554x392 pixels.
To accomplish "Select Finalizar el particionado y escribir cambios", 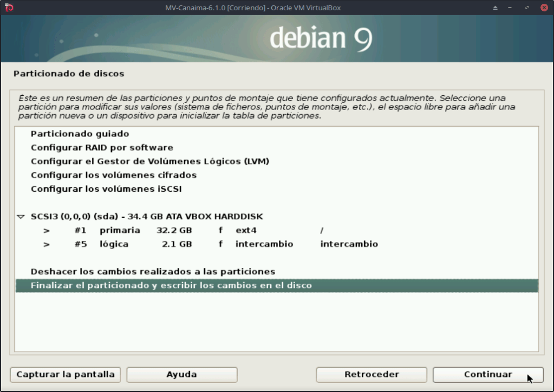I will [171, 285].
